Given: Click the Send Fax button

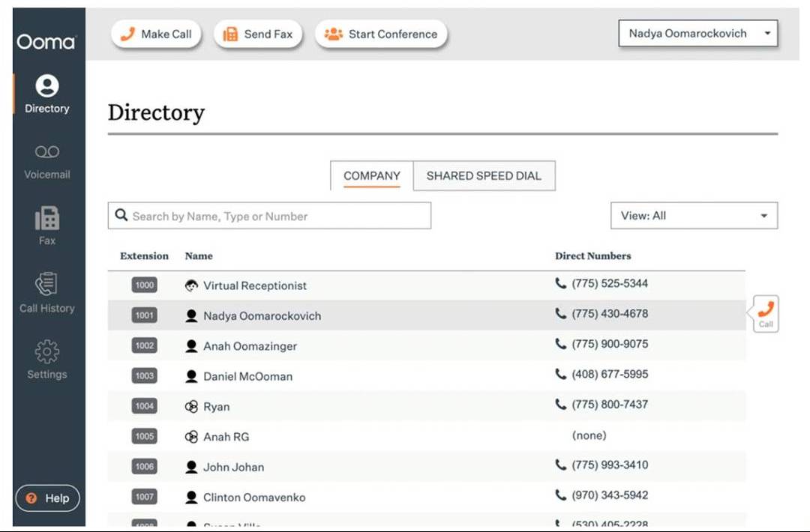Looking at the screenshot, I should [x=258, y=34].
